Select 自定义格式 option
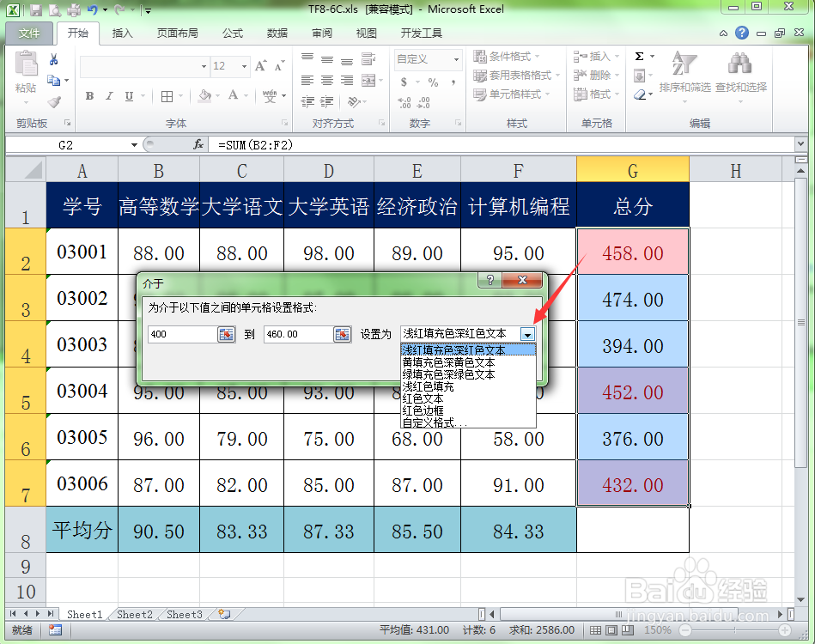The height and width of the screenshot is (644, 815). [468, 422]
